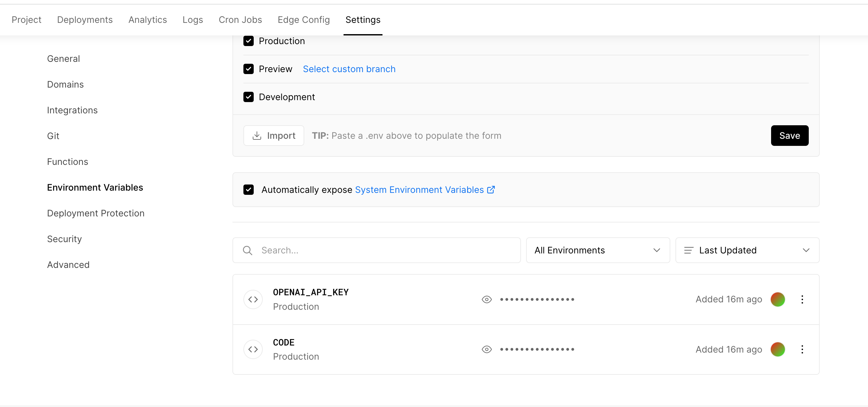Image resolution: width=868 pixels, height=407 pixels.
Task: Click the sort icon beside Last Updated
Action: click(x=688, y=250)
